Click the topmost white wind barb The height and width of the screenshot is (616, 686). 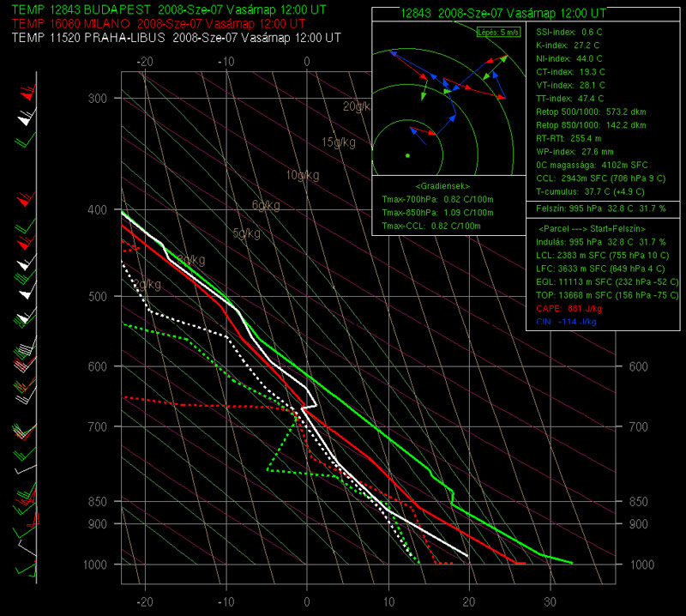pyautogui.click(x=25, y=120)
